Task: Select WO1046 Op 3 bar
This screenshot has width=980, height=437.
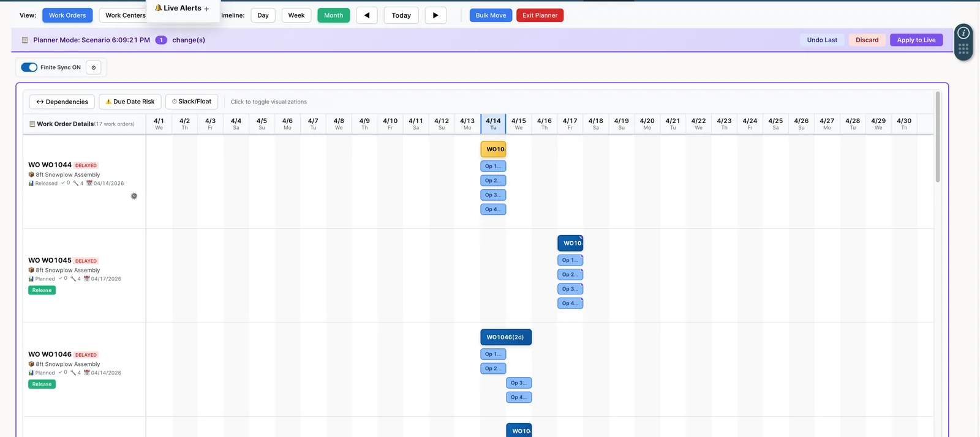Action: coord(519,383)
